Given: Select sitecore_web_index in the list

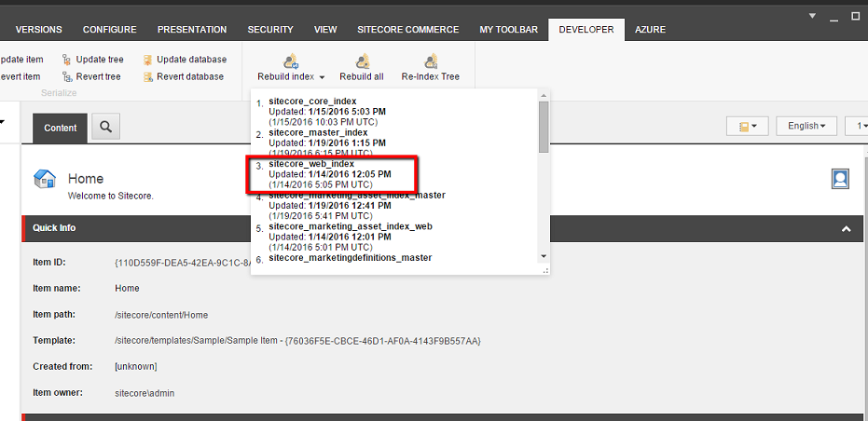Looking at the screenshot, I should point(310,164).
